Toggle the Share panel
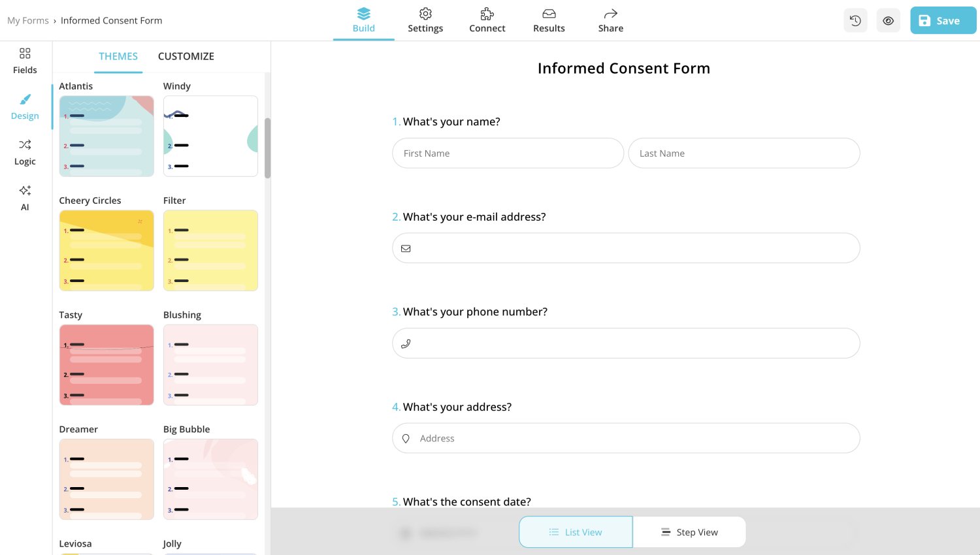Screen dimensions: 980x555 pyautogui.click(x=610, y=20)
